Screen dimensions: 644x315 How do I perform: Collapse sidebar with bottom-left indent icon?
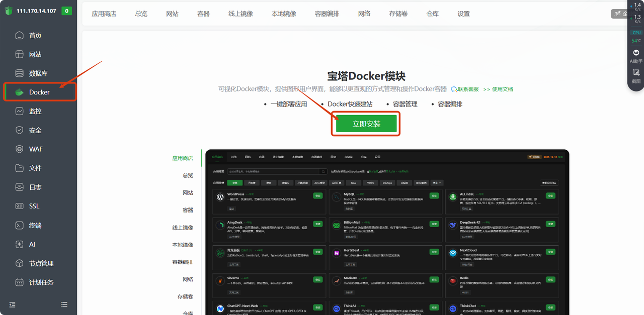click(x=13, y=304)
